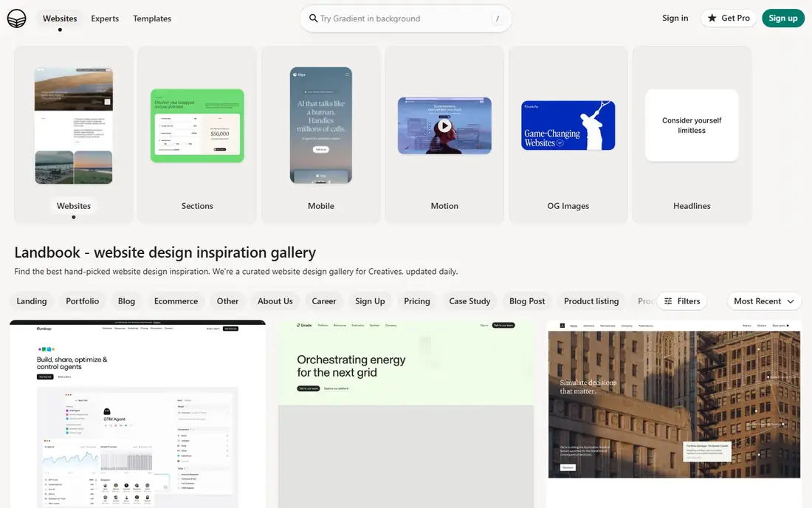Filter by Blog Post tag
This screenshot has width=812, height=508.
[527, 301]
